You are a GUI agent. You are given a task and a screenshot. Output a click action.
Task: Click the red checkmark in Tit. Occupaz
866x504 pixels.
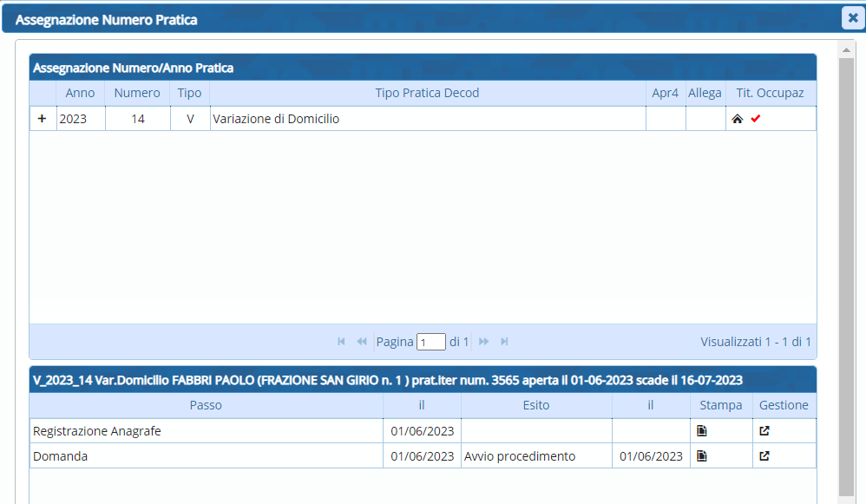(755, 119)
